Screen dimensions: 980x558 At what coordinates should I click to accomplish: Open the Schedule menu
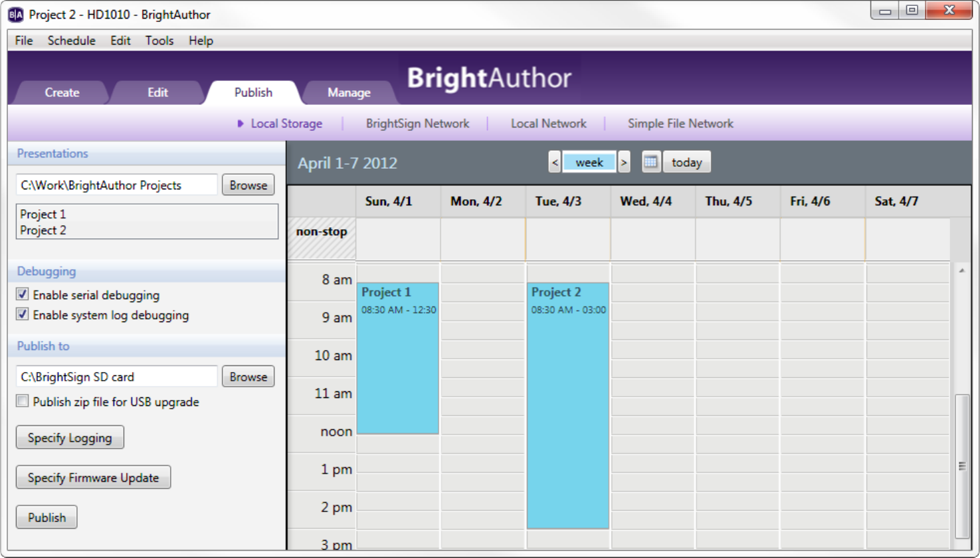click(x=71, y=41)
